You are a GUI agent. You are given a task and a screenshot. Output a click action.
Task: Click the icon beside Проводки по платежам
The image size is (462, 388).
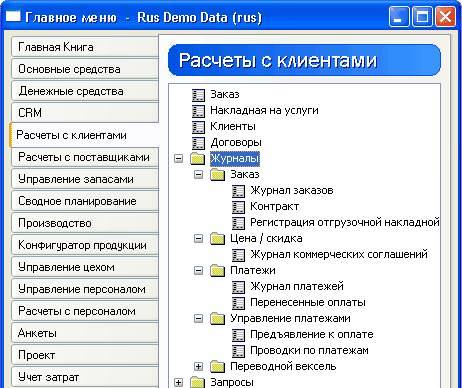(x=238, y=351)
